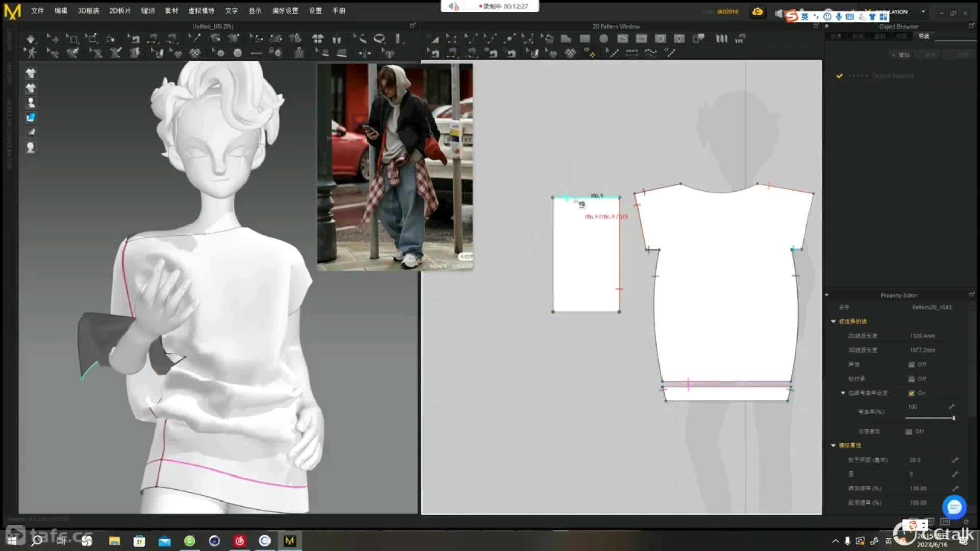Select the Edit Sewing tool in 3D toolbar
Image resolution: width=980 pixels, height=551 pixels.
pyautogui.click(x=134, y=39)
